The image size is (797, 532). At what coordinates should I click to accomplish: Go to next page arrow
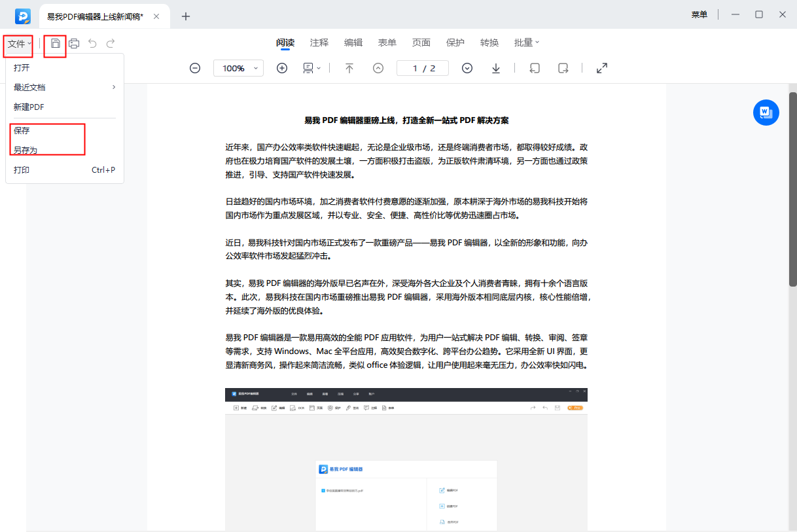pos(467,68)
